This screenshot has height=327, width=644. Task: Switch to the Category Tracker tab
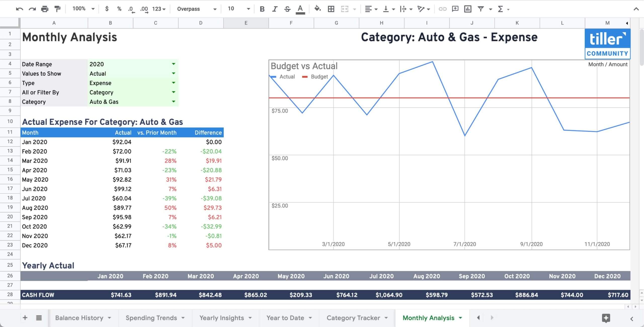(x=357, y=318)
